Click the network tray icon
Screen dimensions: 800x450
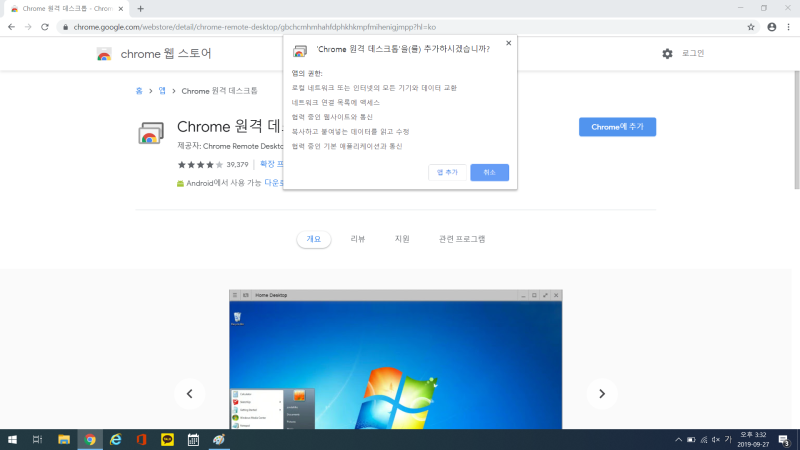[704, 440]
